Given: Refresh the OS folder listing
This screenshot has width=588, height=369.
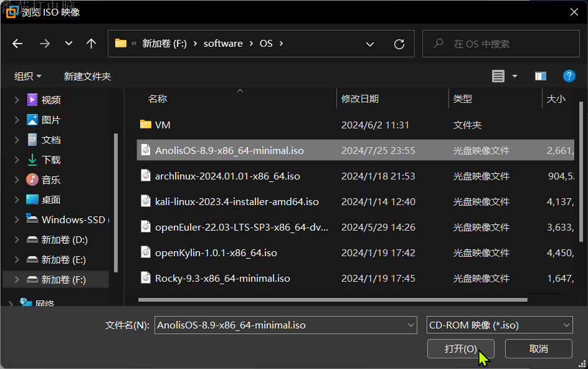Looking at the screenshot, I should (x=399, y=44).
